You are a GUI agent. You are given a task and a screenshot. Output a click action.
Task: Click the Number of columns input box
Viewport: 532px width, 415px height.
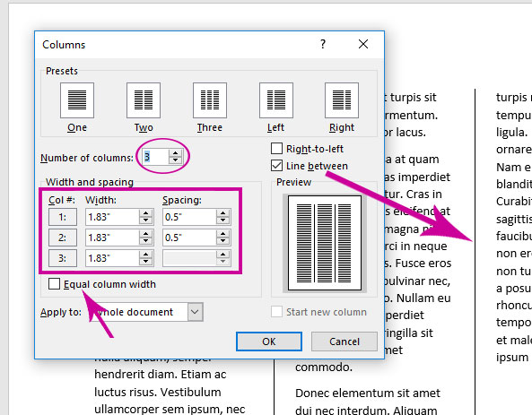point(155,157)
